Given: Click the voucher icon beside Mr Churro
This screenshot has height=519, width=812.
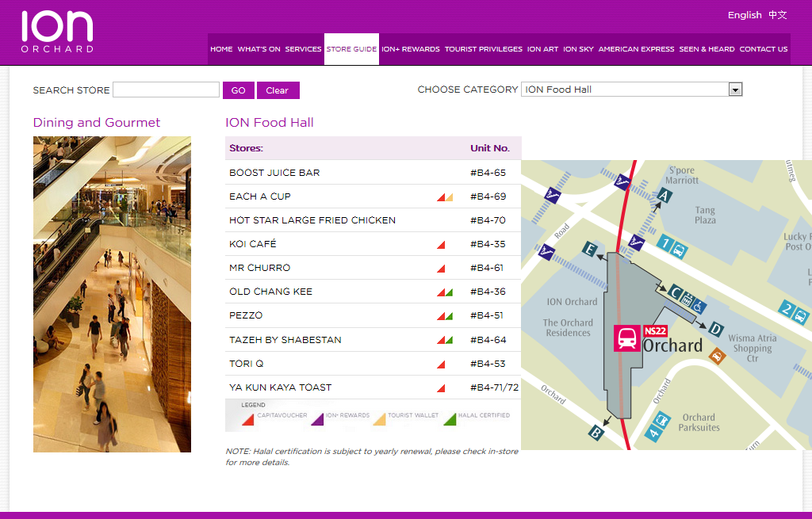Looking at the screenshot, I should pyautogui.click(x=441, y=269).
